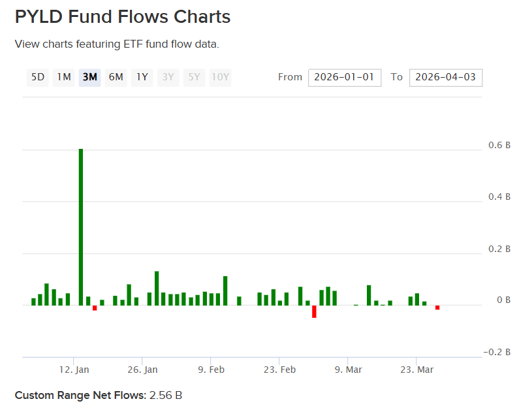
Task: Click the 26. Jan axis label
Action: [x=142, y=370]
